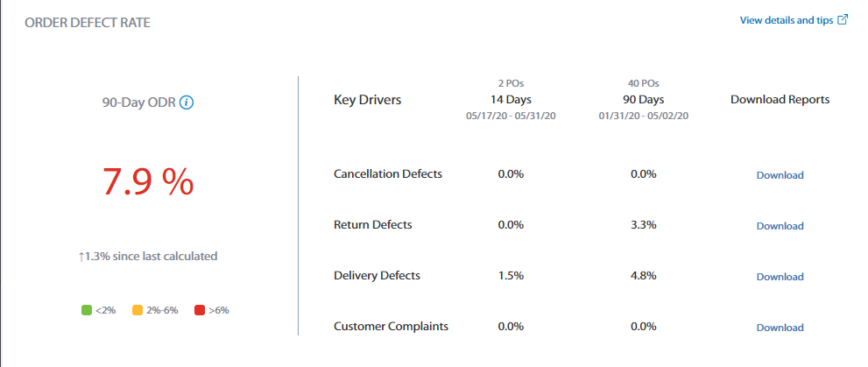868x367 pixels.
Task: Download the Delivery Defects report
Action: tap(780, 277)
